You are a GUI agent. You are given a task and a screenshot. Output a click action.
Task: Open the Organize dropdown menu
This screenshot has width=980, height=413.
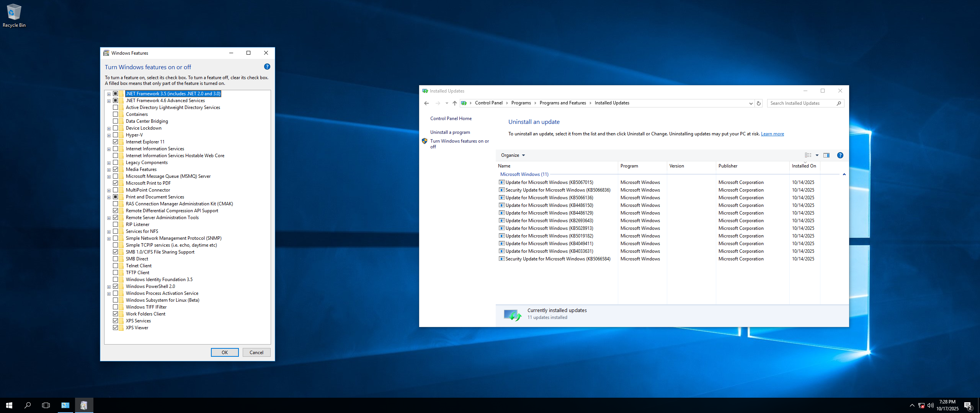(x=513, y=155)
